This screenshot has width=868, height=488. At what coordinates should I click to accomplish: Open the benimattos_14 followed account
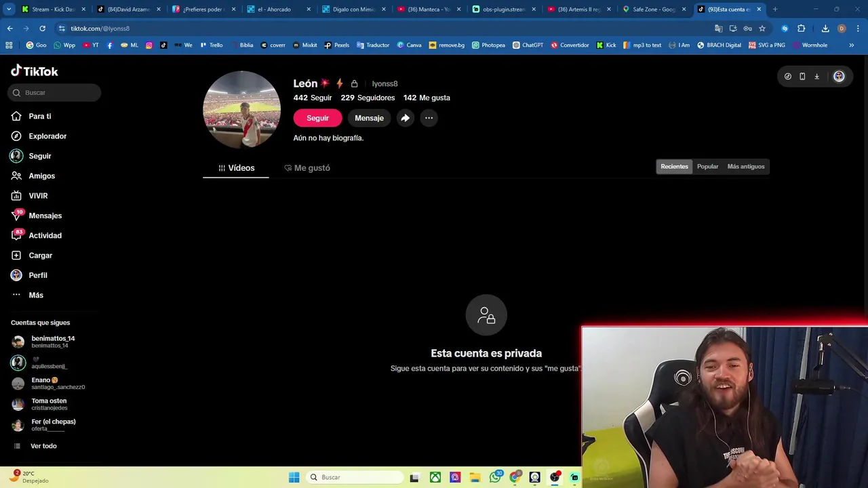(43, 342)
